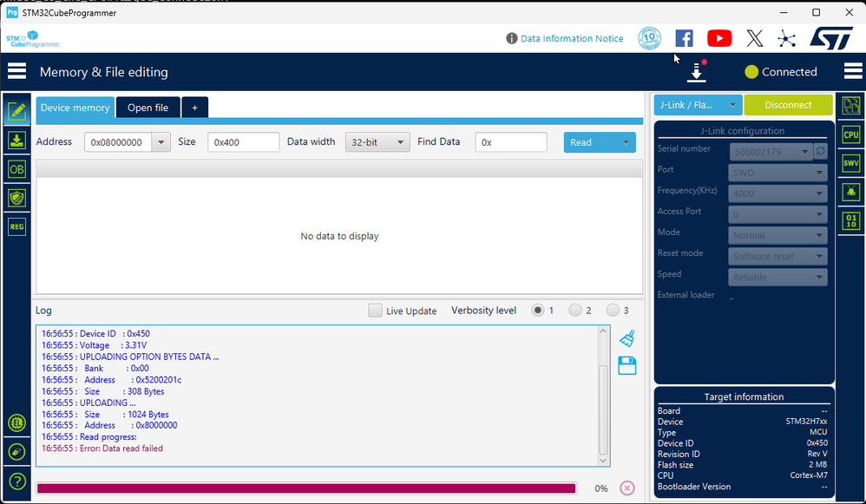Open the External Loaders (EL) icon

[x=16, y=423]
